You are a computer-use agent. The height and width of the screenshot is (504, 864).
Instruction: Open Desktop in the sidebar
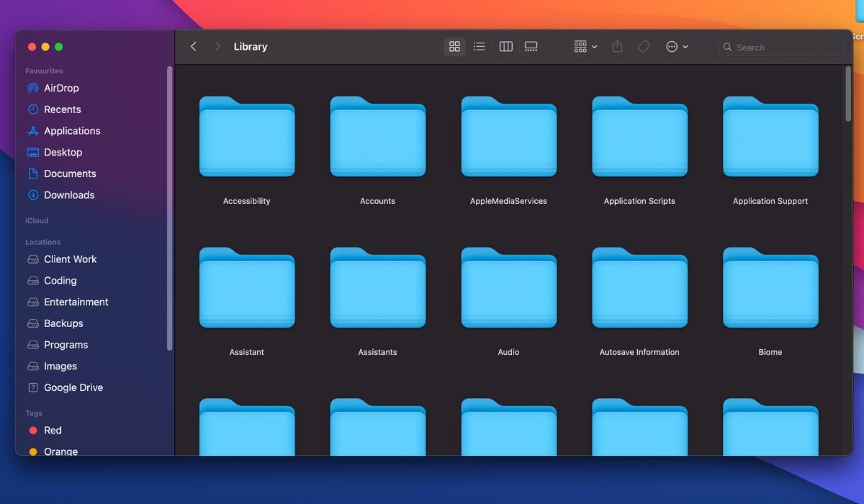tap(63, 152)
